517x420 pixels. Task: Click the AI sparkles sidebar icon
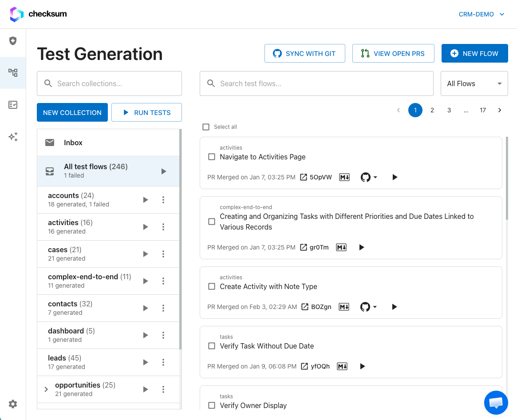coord(13,137)
